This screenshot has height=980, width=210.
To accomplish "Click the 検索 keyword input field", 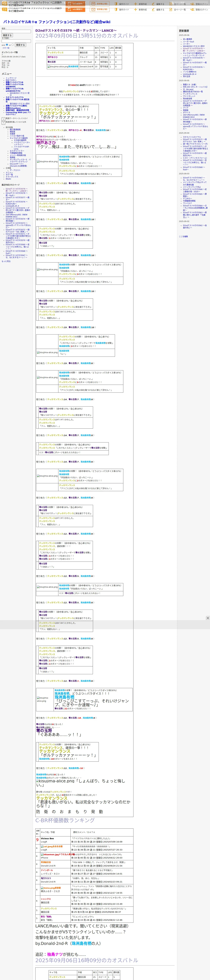I will (x=16, y=32).
